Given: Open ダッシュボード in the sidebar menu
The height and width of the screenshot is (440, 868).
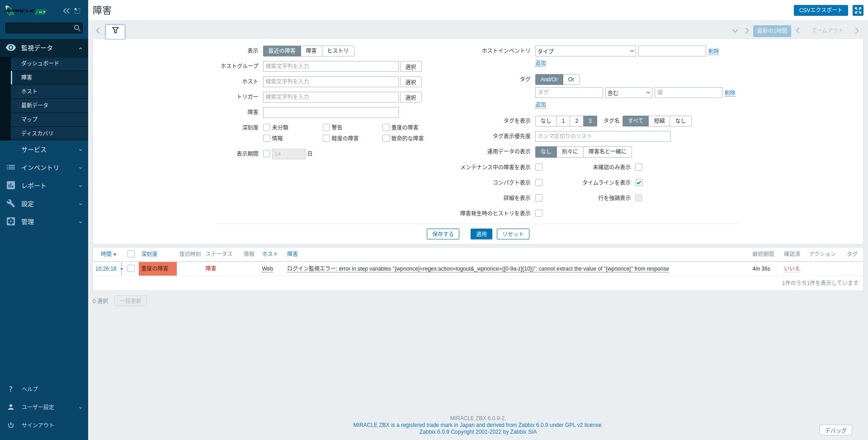Looking at the screenshot, I should click(40, 64).
